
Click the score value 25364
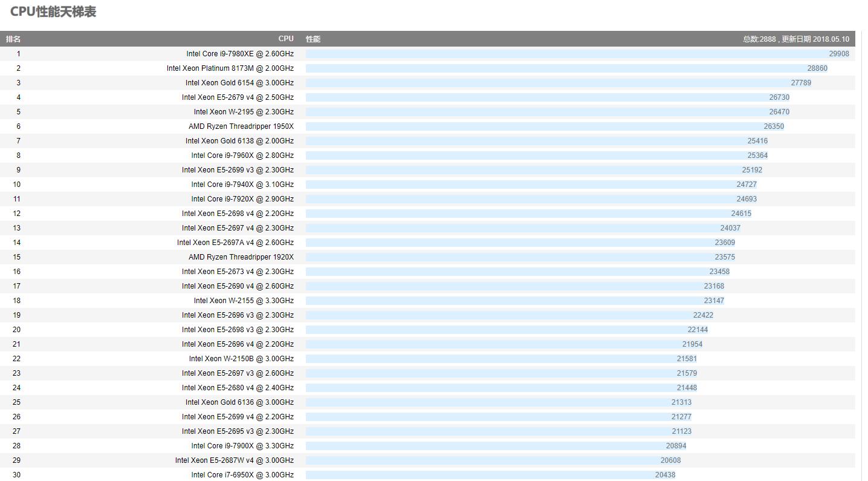point(757,155)
